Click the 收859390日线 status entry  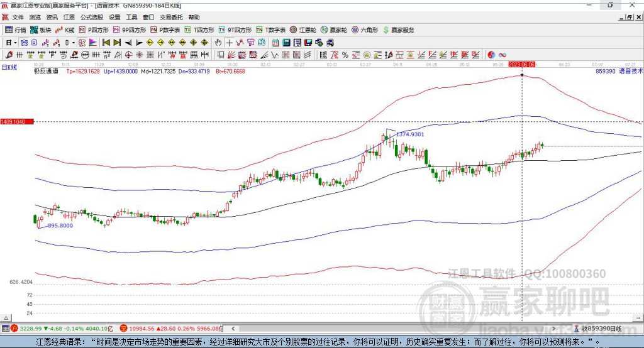(x=597, y=329)
